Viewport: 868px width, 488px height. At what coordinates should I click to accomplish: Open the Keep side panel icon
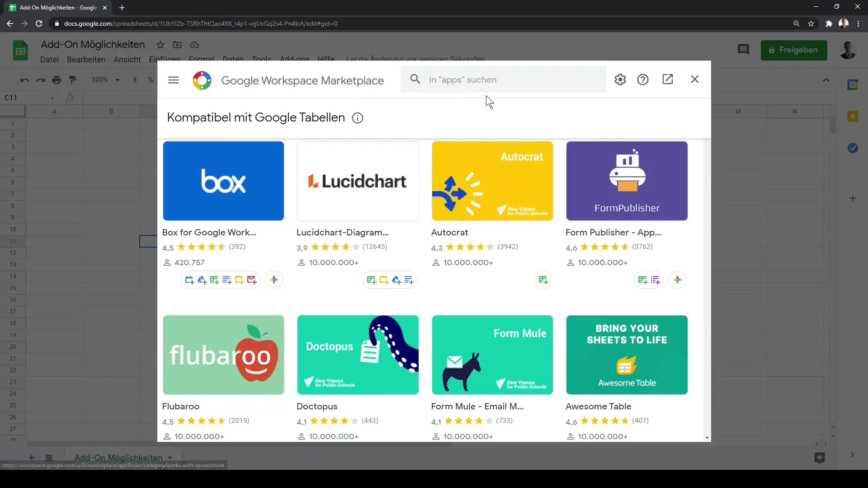click(853, 117)
